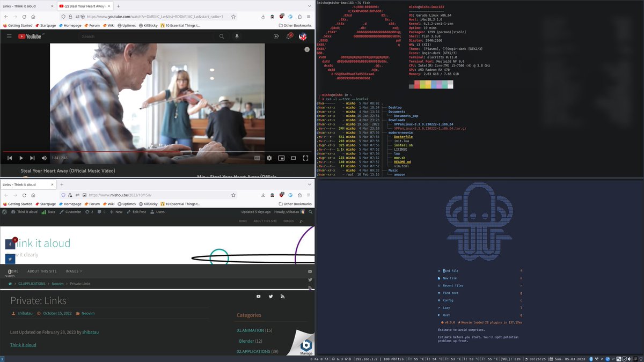Open Extensions puzzle icon in YouTube window
This screenshot has height=362, width=644.
point(299,16)
